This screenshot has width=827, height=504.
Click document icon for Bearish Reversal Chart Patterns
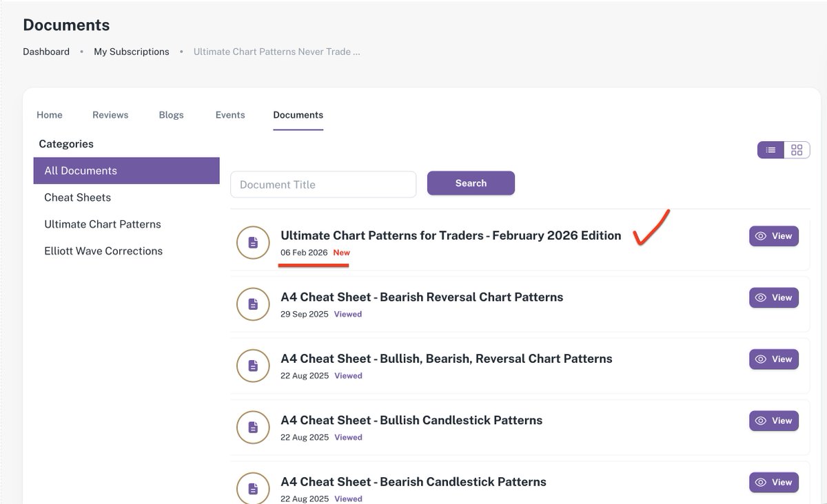coord(253,304)
